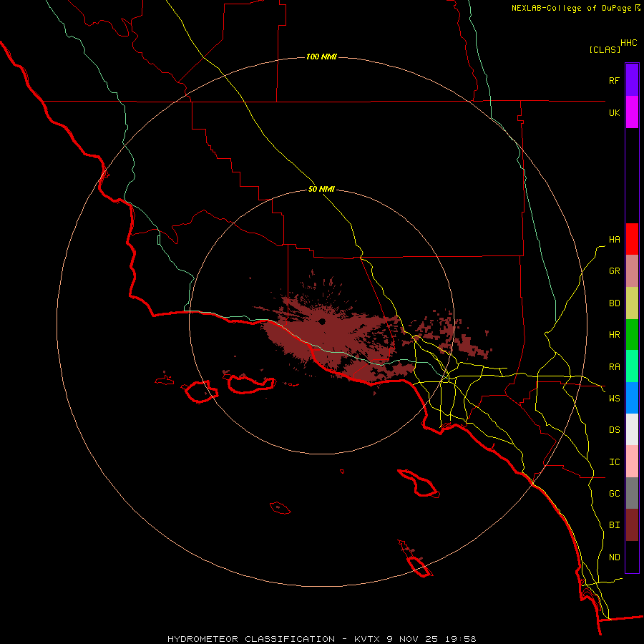The height and width of the screenshot is (644, 644).
Task: Select the GR pink-brown legend swatch
Action: coord(632,271)
